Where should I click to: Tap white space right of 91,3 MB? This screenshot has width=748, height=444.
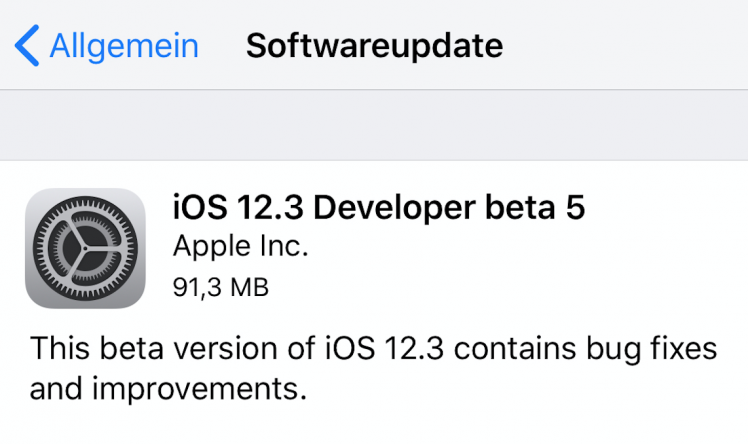(x=500, y=287)
